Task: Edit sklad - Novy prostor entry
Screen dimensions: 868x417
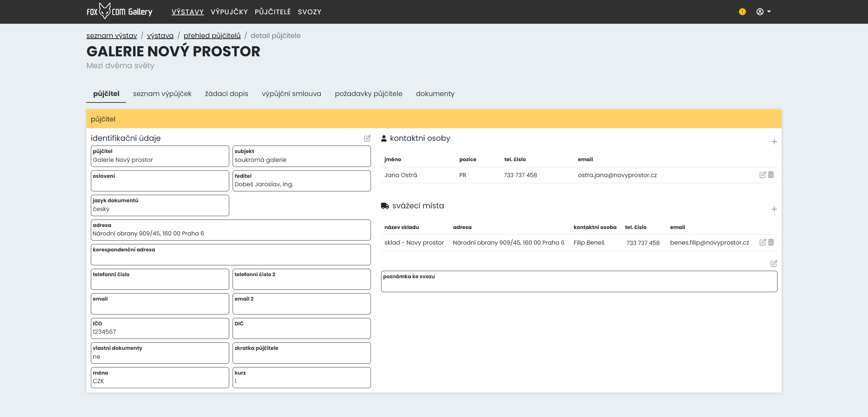Action: 763,242
